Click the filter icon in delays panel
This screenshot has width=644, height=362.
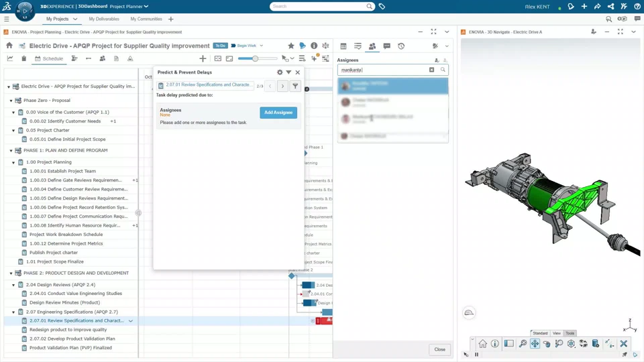click(x=295, y=86)
